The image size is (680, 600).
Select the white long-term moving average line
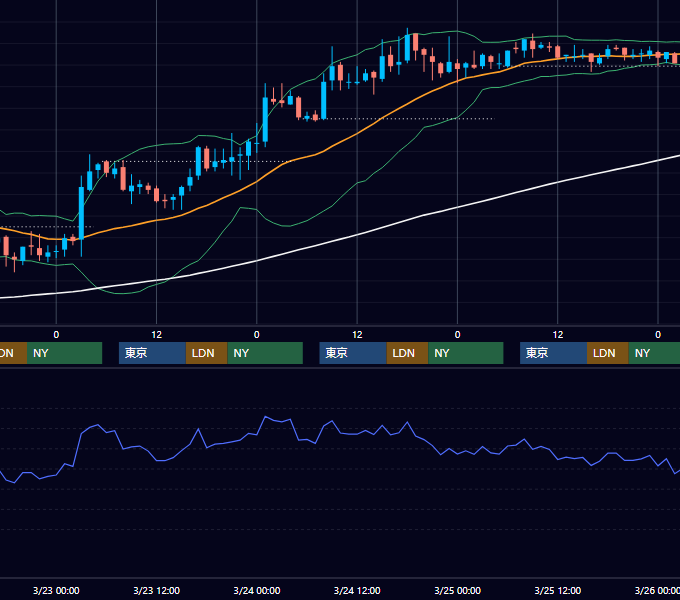click(x=357, y=235)
